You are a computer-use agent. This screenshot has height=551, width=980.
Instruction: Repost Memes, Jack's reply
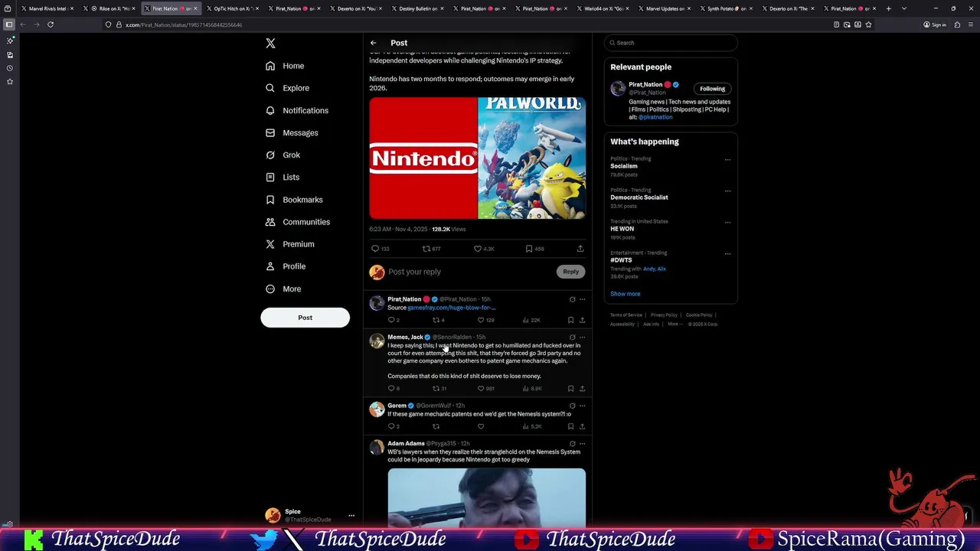click(x=436, y=388)
